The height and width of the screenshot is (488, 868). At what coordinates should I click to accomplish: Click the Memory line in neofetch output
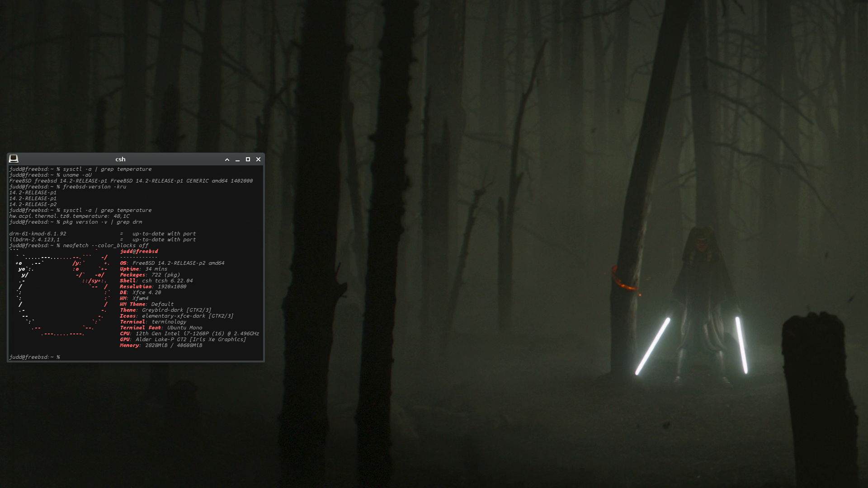coord(160,345)
